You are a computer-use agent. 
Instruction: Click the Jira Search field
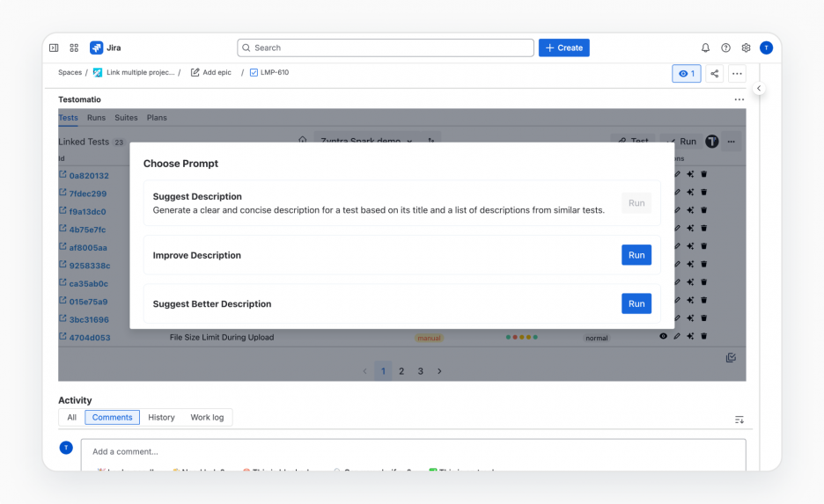pos(386,47)
